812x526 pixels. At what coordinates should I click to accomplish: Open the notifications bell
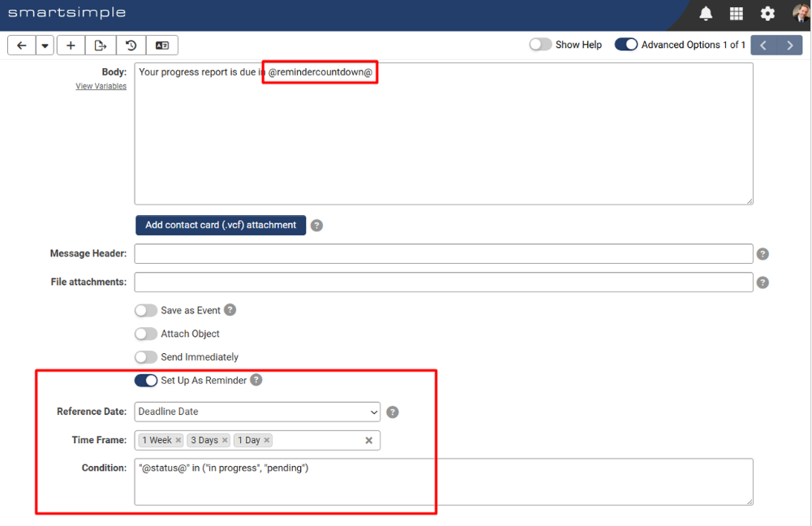[706, 14]
